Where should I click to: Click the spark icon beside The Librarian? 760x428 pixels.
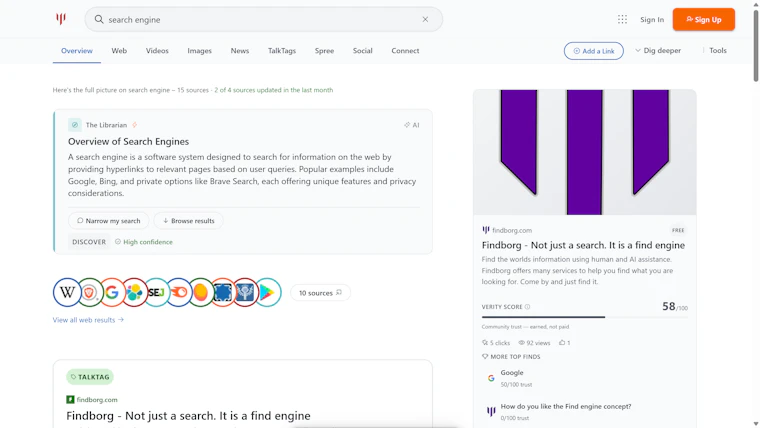135,125
